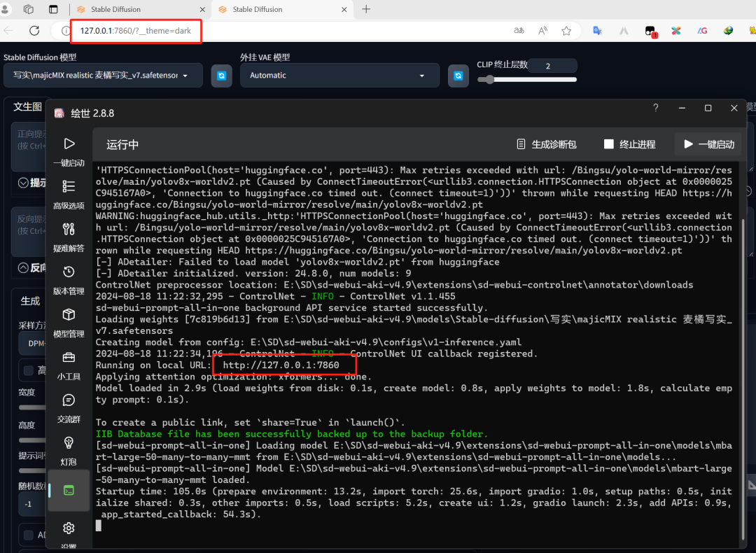Click the read aloud icon in address bar
The height and width of the screenshot is (553, 756).
click(x=543, y=30)
